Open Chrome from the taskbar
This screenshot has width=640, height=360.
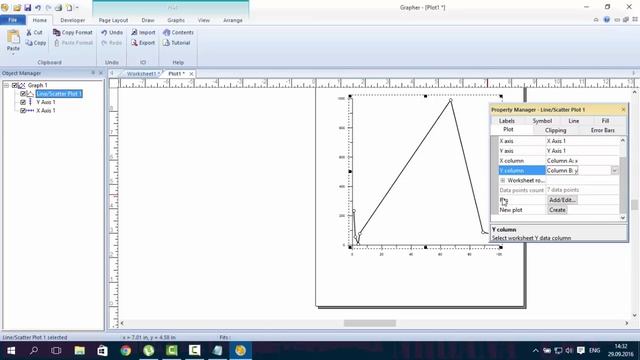(126, 351)
